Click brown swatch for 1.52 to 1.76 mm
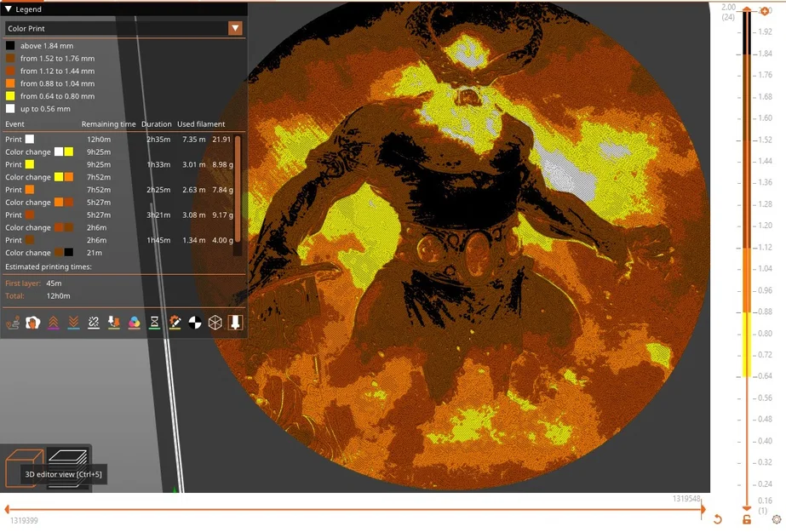 tap(10, 58)
